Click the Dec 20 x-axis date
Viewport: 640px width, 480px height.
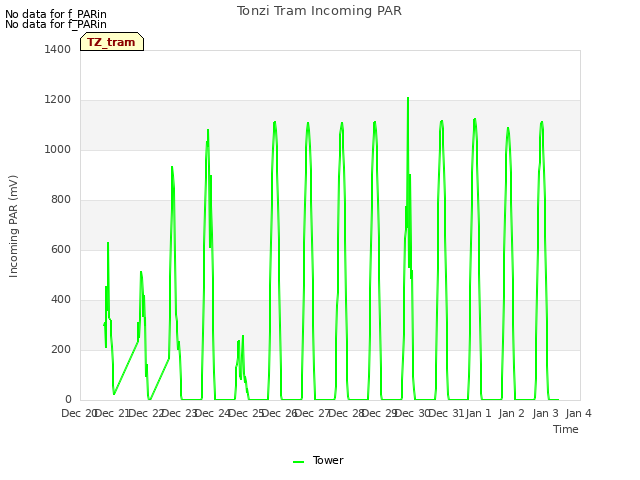click(x=78, y=413)
